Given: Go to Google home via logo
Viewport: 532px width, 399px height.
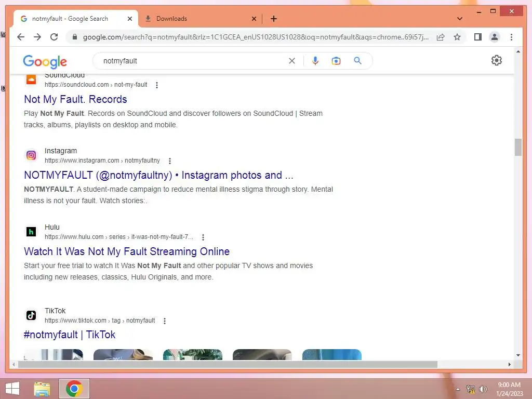Looking at the screenshot, I should pos(45,61).
